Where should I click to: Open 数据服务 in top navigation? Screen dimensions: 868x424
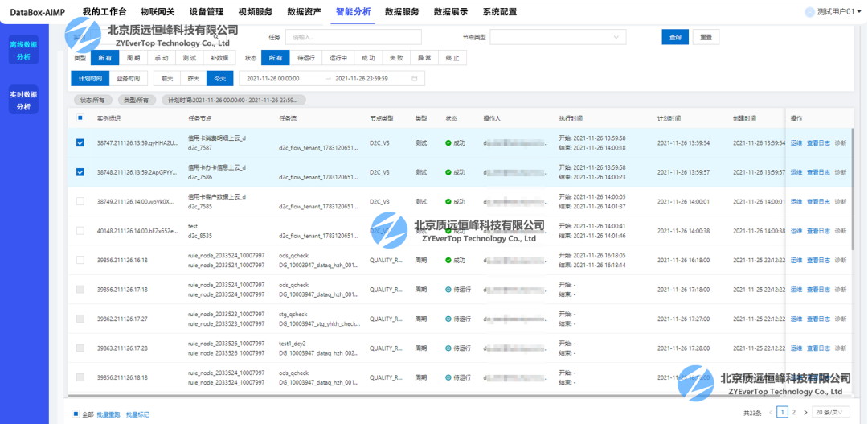(402, 11)
